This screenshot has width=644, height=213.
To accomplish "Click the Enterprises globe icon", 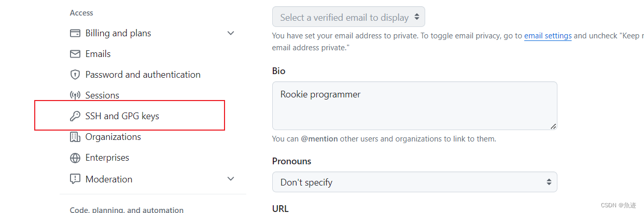I will pos(75,158).
